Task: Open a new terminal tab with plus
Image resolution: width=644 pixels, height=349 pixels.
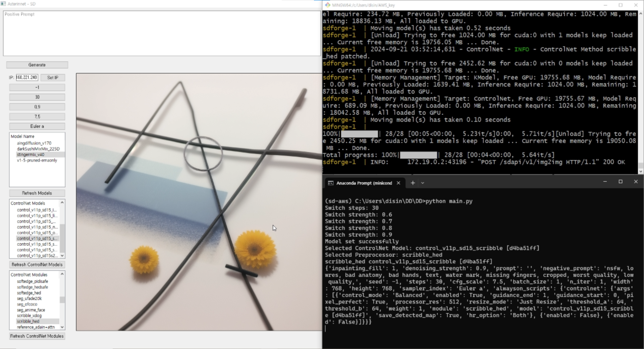Action: 413,183
